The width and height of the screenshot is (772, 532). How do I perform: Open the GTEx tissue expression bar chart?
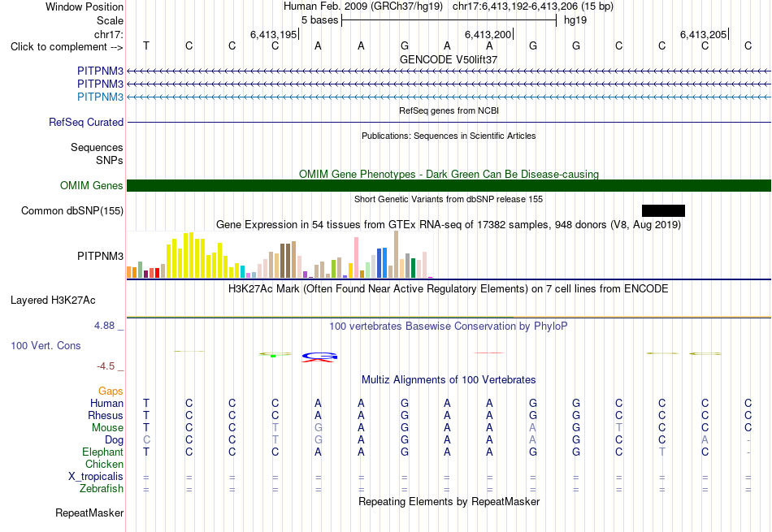click(x=280, y=254)
